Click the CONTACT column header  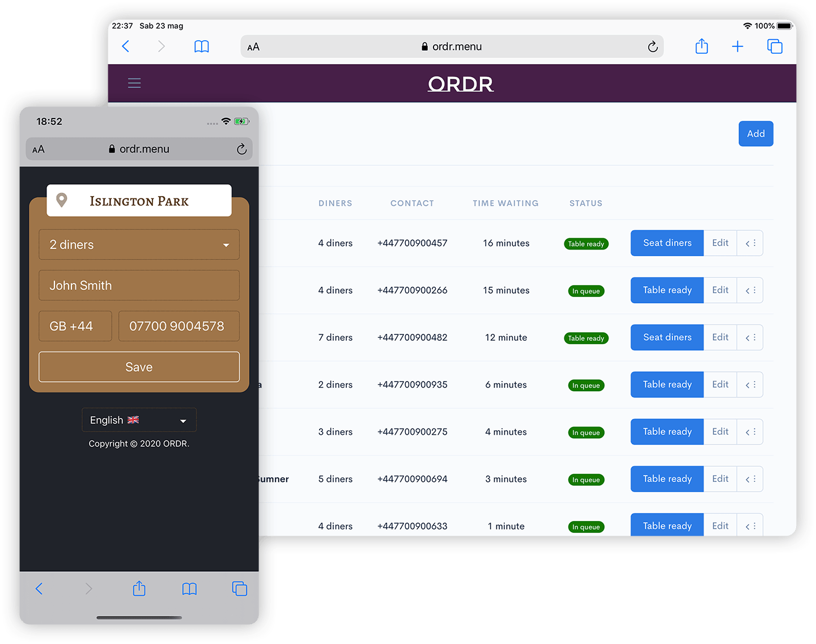(x=412, y=203)
